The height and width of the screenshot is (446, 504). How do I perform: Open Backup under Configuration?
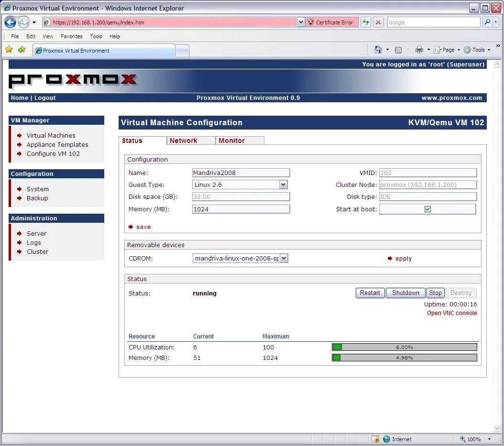[37, 198]
